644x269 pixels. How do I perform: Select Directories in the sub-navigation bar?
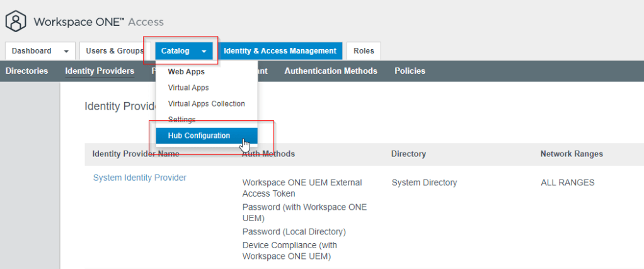click(x=26, y=71)
